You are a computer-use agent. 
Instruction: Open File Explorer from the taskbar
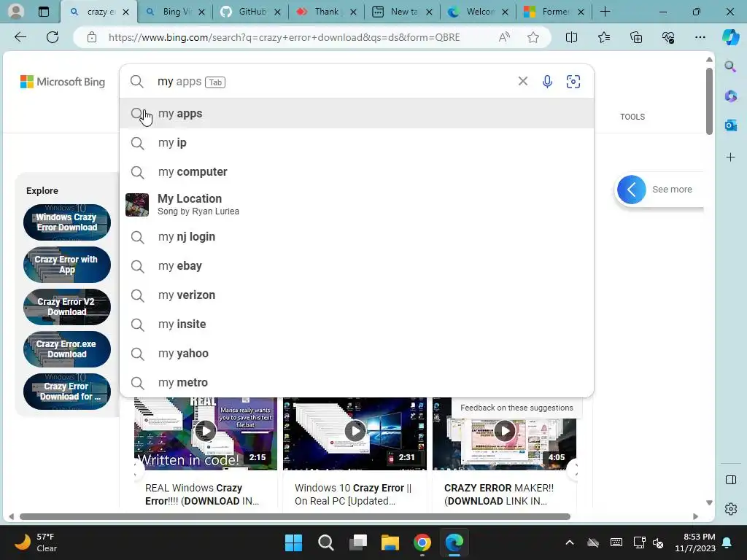point(390,542)
